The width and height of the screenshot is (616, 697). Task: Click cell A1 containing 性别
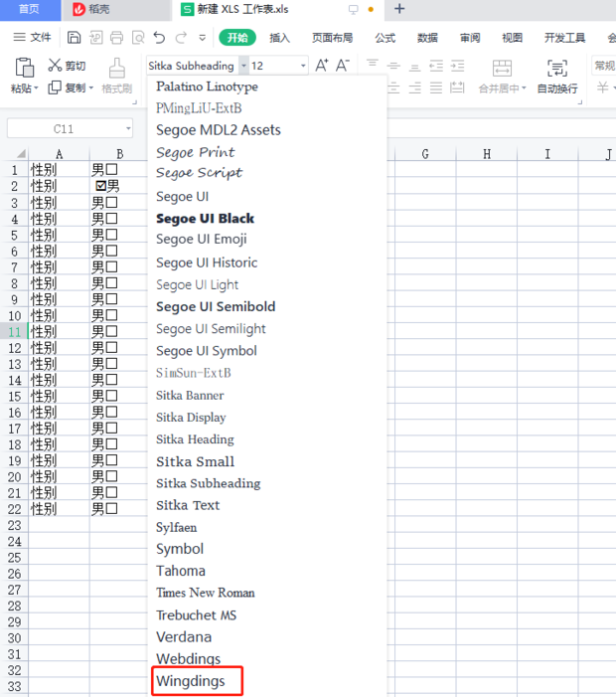(x=59, y=169)
